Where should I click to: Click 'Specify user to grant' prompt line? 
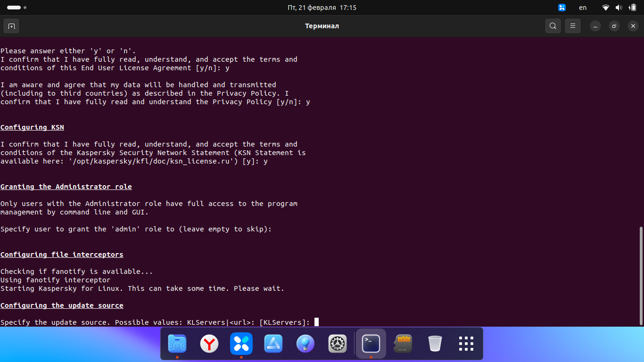coord(136,229)
